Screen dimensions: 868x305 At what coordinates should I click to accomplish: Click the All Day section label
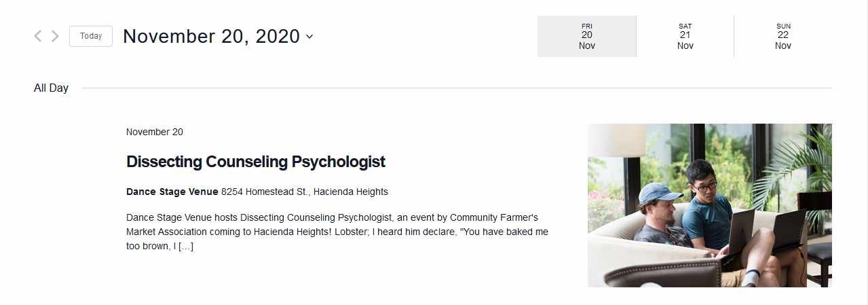(51, 88)
